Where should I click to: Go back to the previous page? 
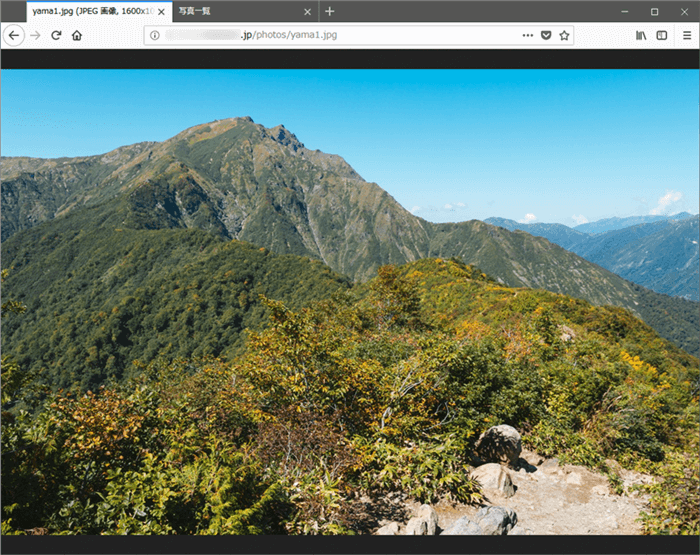tap(13, 35)
